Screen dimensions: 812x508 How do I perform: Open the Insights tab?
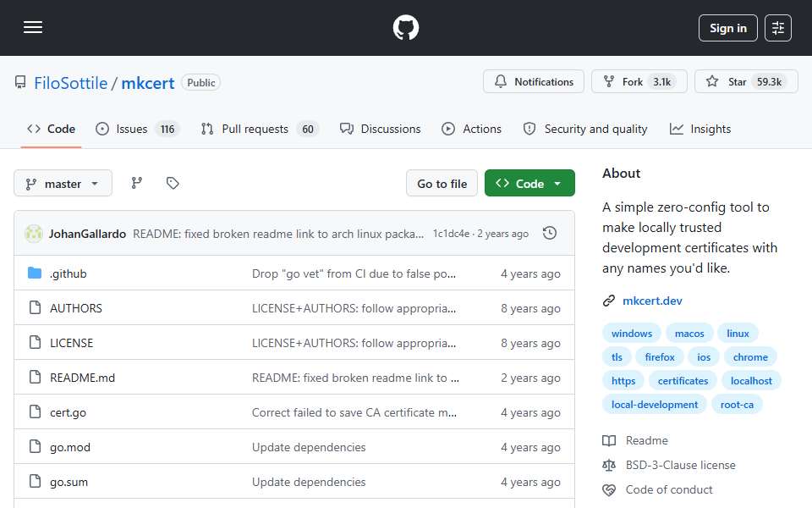click(700, 129)
